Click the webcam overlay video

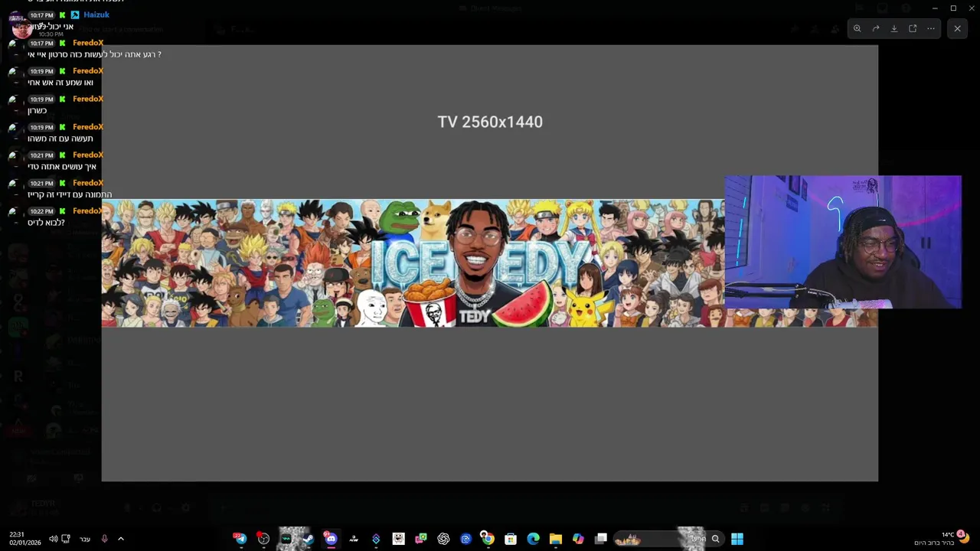click(x=843, y=242)
